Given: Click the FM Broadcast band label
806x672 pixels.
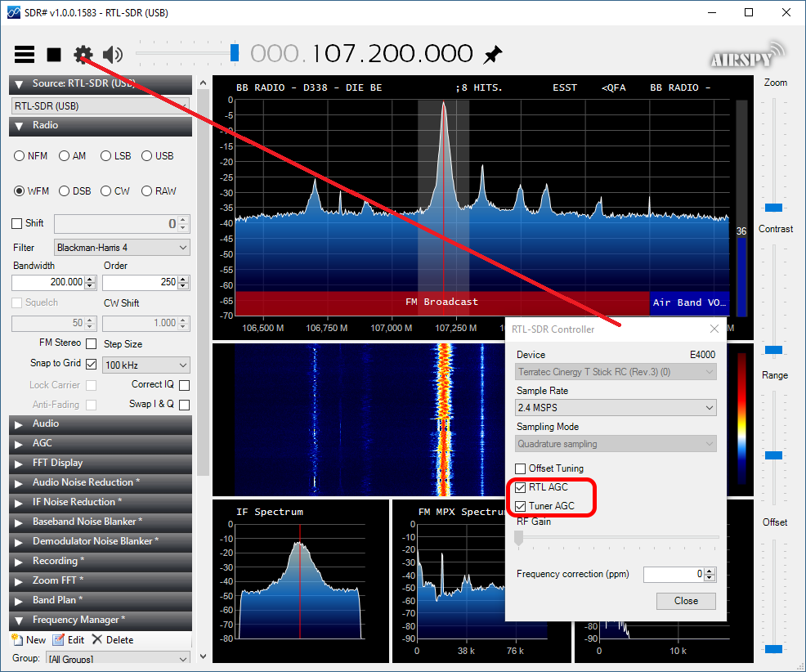Looking at the screenshot, I should [x=441, y=302].
